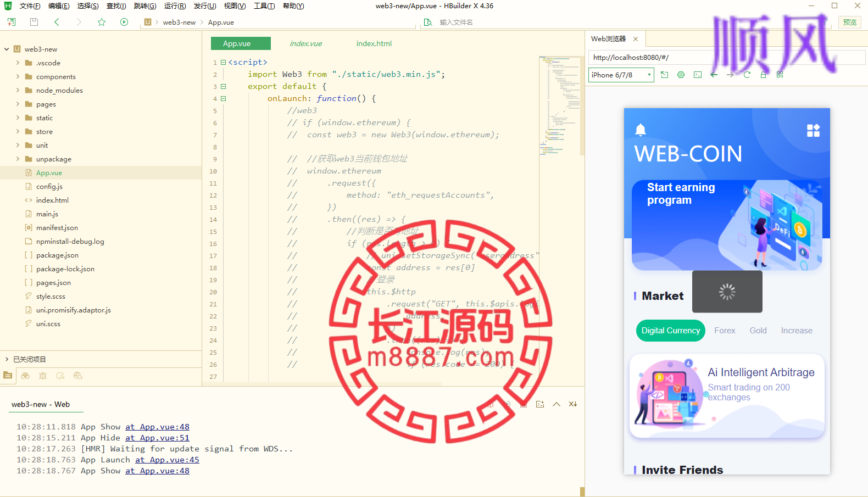
Task: Click the browser lock icon
Action: [x=763, y=75]
